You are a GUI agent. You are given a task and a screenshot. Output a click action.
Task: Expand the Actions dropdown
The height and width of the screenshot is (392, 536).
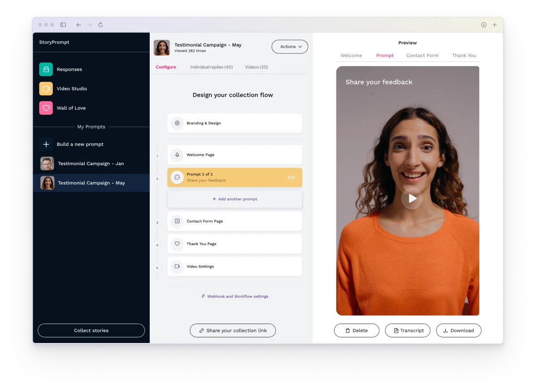(290, 47)
